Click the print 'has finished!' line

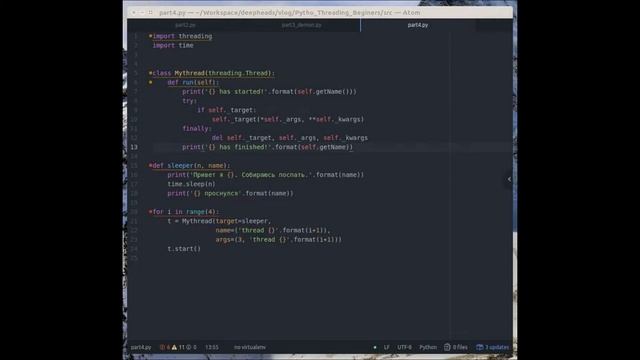267,147
